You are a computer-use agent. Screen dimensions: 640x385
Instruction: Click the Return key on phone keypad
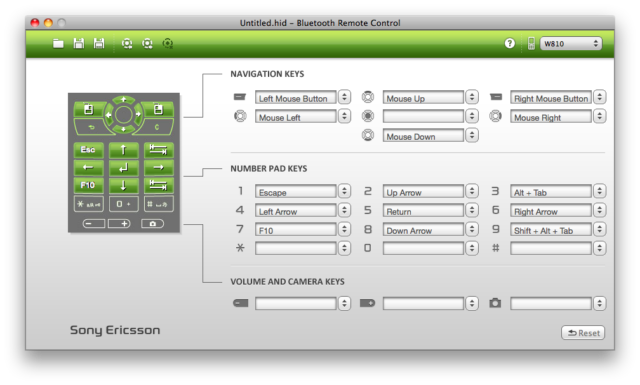click(x=124, y=168)
